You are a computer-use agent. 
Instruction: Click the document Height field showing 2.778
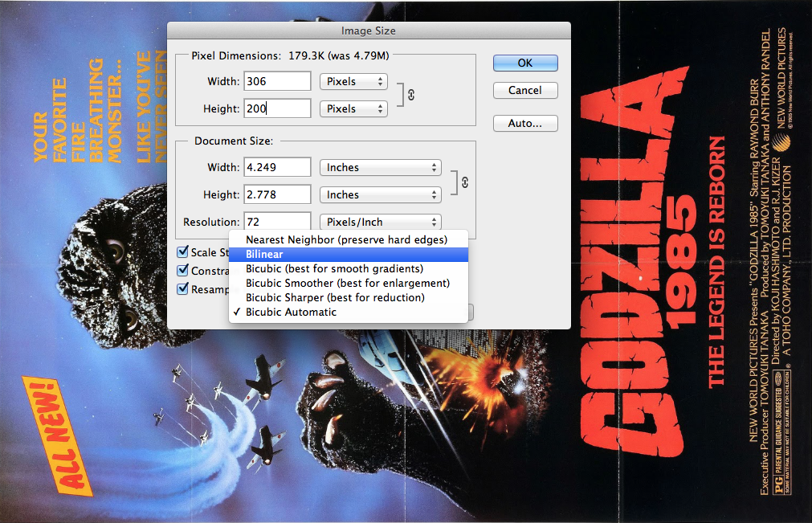pos(277,194)
